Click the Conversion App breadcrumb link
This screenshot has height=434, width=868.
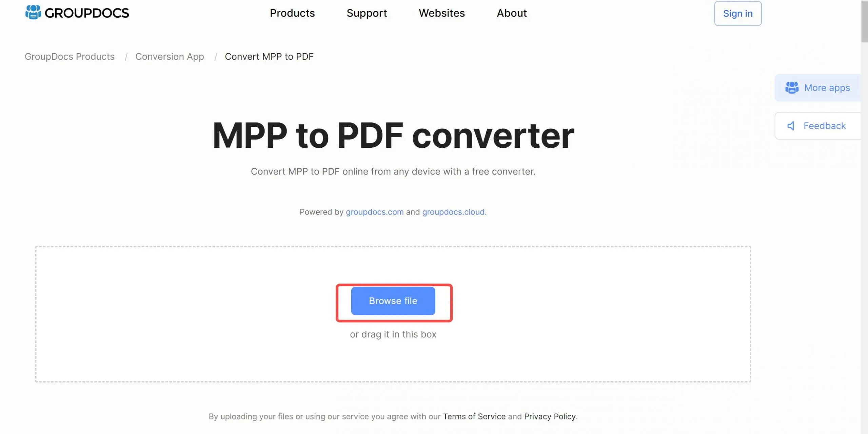(170, 56)
